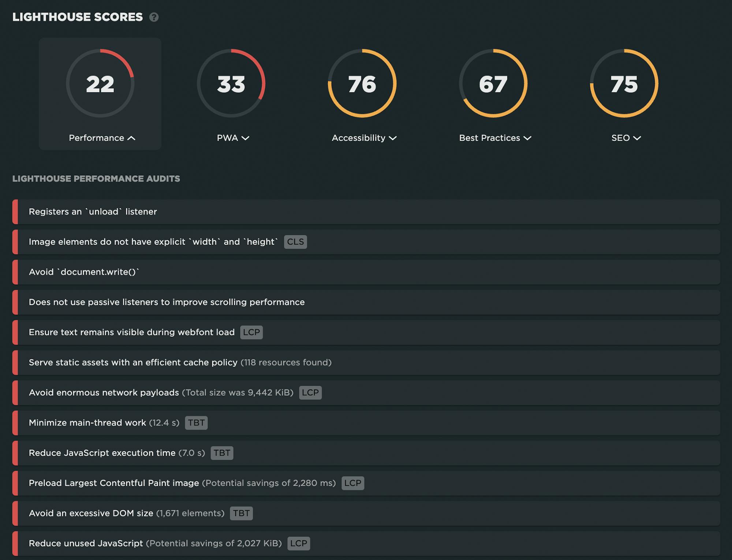
Task: Click the LCP badge on network payloads audit
Action: pyautogui.click(x=310, y=393)
